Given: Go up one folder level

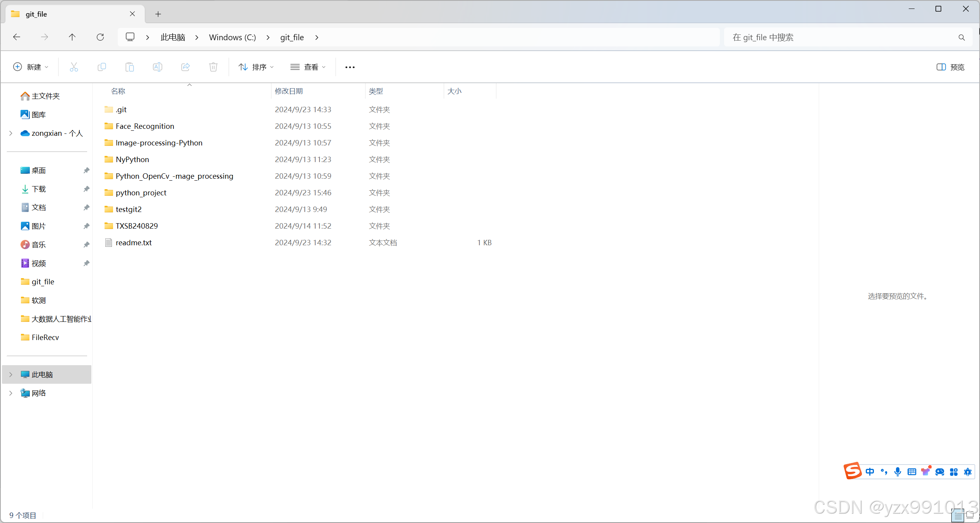Looking at the screenshot, I should [x=72, y=37].
